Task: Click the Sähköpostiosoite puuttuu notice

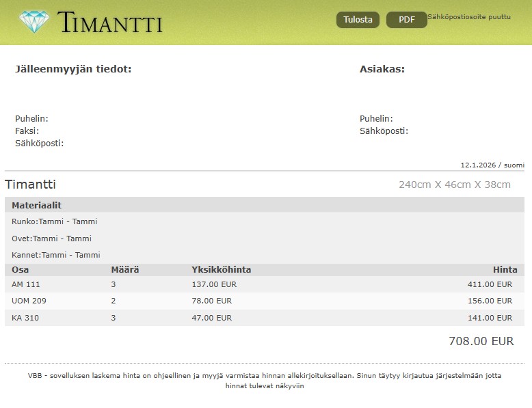Action: click(x=469, y=17)
